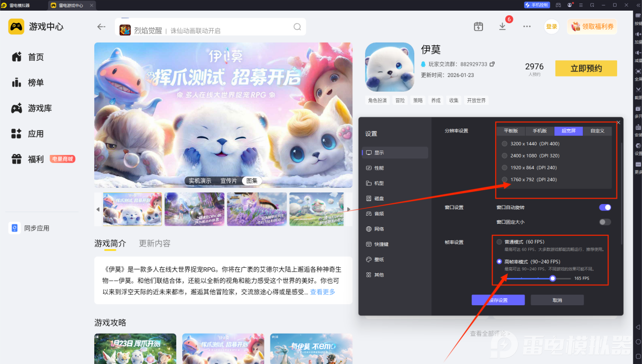Click 保存设置 button

(498, 300)
